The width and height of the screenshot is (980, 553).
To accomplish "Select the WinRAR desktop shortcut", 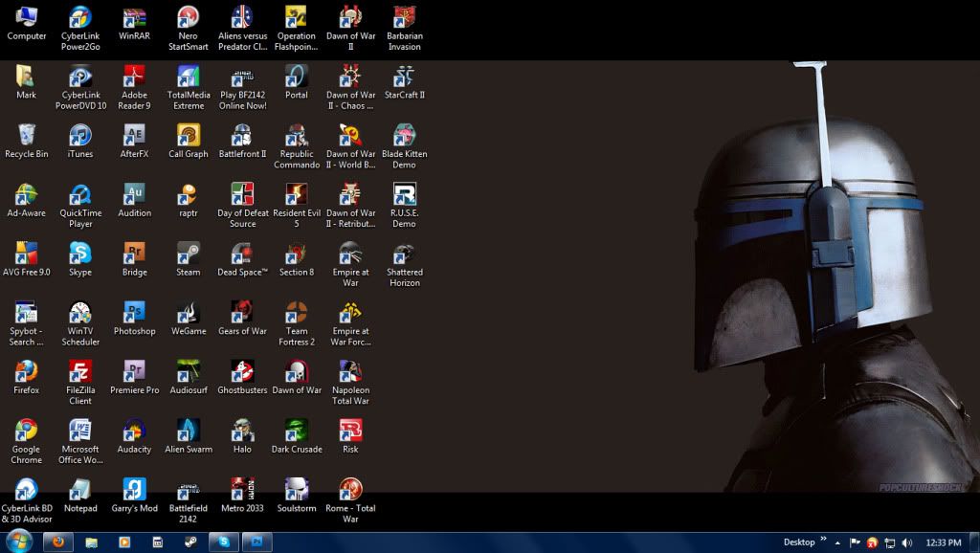I will (x=134, y=23).
